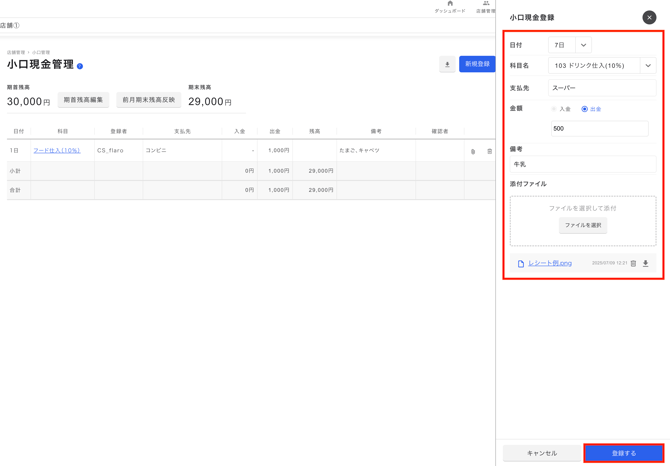Click the 店舗管理 breadcrumb link
This screenshot has height=466, width=670.
(x=16, y=53)
